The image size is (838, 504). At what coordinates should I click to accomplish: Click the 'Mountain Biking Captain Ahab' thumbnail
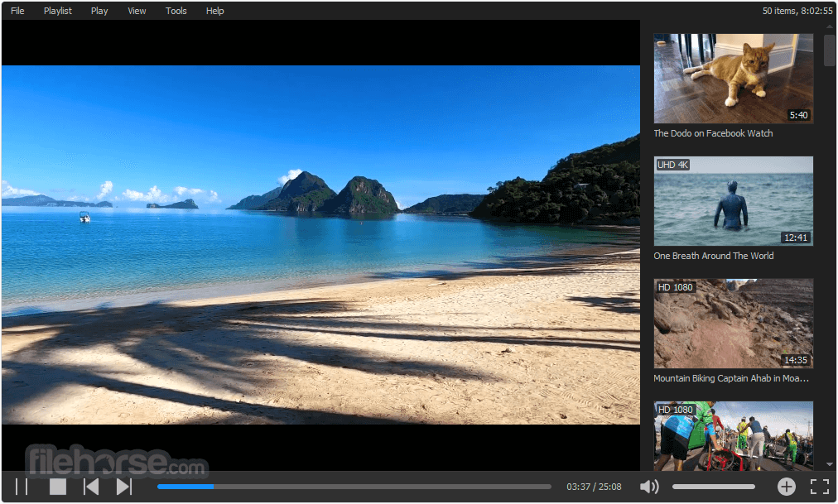(x=732, y=324)
